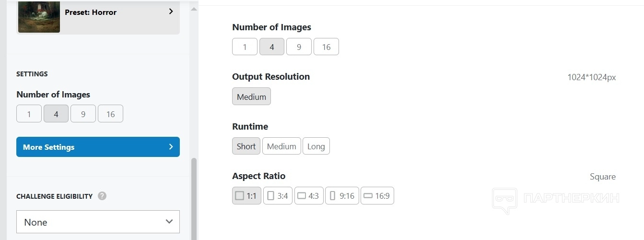Choose 9 images in sidebar settings

(83, 114)
